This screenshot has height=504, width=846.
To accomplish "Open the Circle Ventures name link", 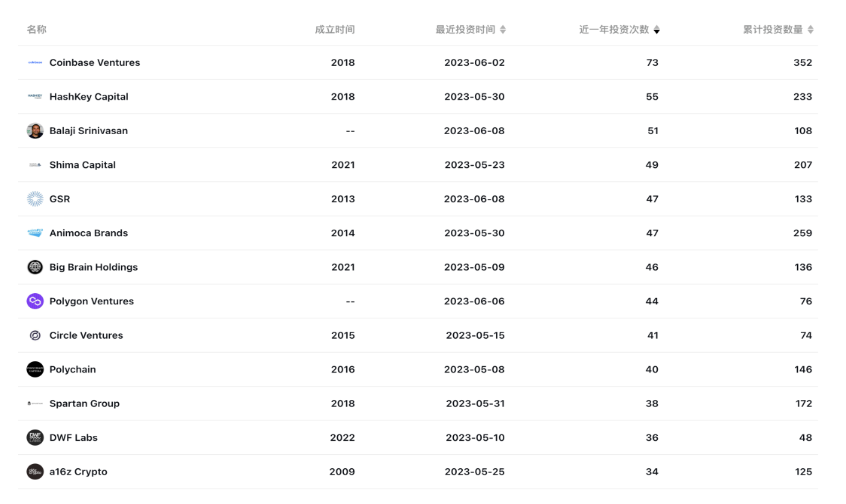I will [86, 335].
